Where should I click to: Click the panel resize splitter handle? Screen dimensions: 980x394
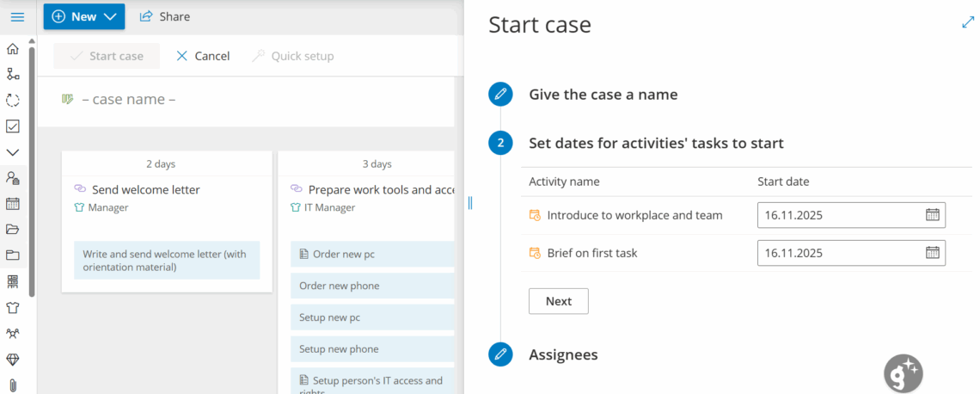tap(470, 203)
